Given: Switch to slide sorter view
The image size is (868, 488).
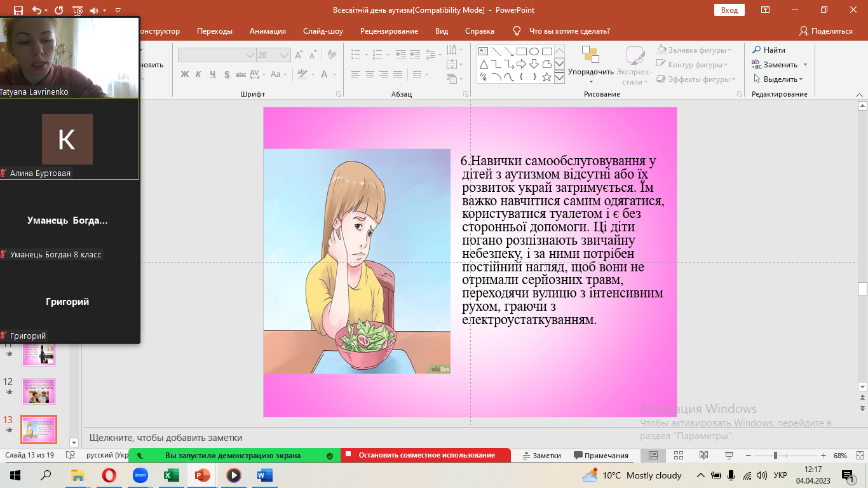Looking at the screenshot, I should pos(678,456).
